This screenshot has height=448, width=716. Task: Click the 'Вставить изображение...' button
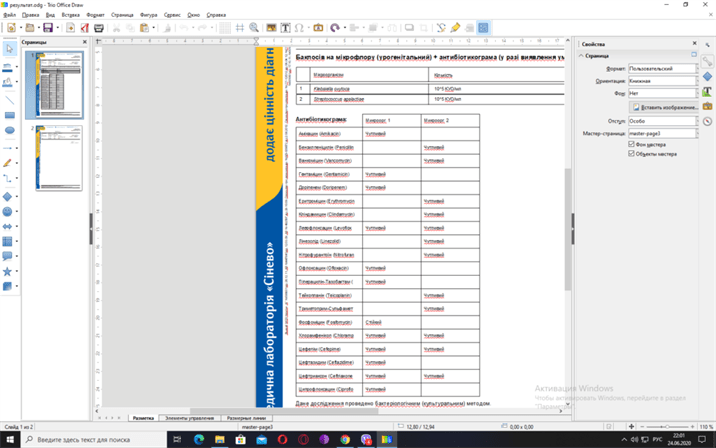click(664, 107)
